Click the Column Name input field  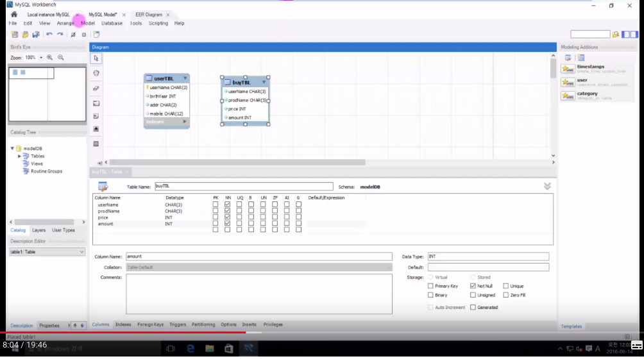259,256
